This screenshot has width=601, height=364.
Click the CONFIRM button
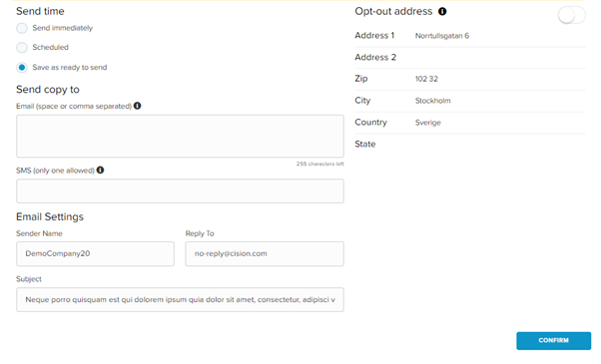coord(553,341)
